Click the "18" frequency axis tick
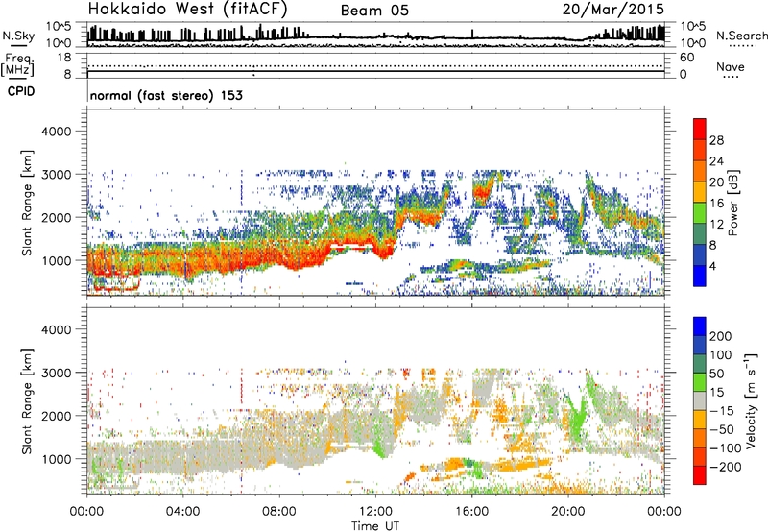Viewport: 768px width, 532px height. tap(64, 58)
